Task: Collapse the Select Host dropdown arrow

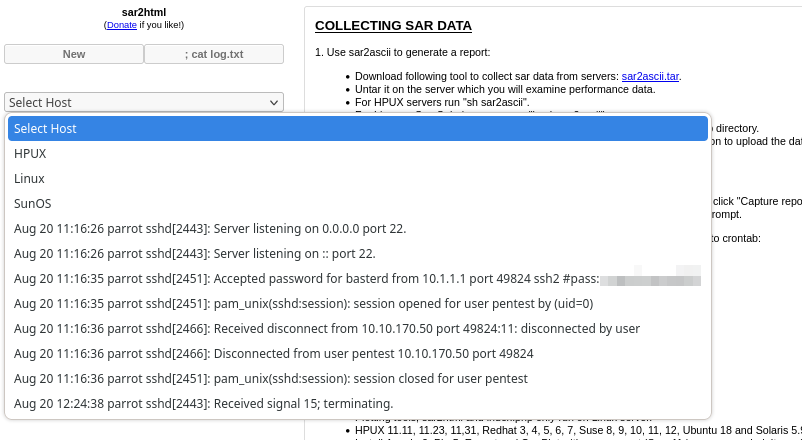Action: point(274,102)
